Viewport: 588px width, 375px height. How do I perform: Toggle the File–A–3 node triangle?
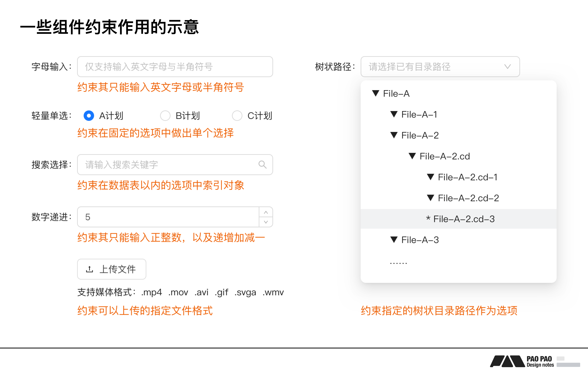coord(394,239)
